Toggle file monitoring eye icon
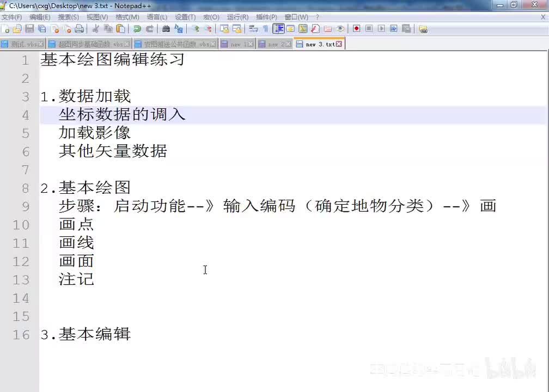The height and width of the screenshot is (392, 549). (340, 29)
